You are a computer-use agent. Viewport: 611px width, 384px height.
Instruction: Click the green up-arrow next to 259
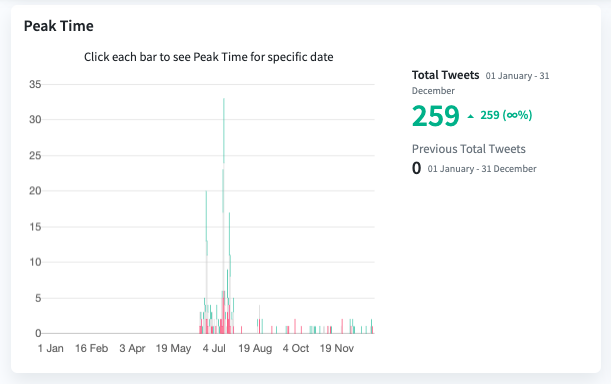[x=471, y=116]
